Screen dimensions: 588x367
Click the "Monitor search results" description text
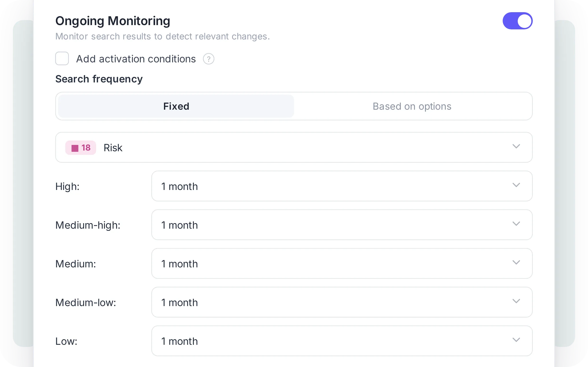click(162, 36)
